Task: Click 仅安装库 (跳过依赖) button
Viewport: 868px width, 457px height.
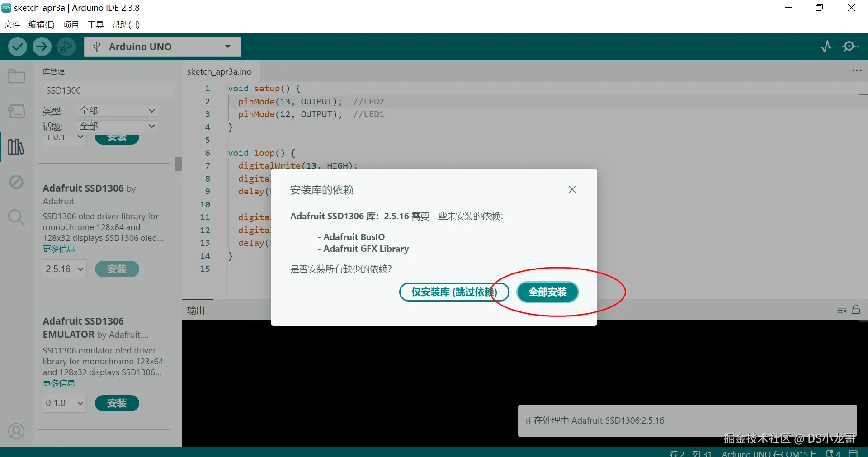Action: pos(454,292)
